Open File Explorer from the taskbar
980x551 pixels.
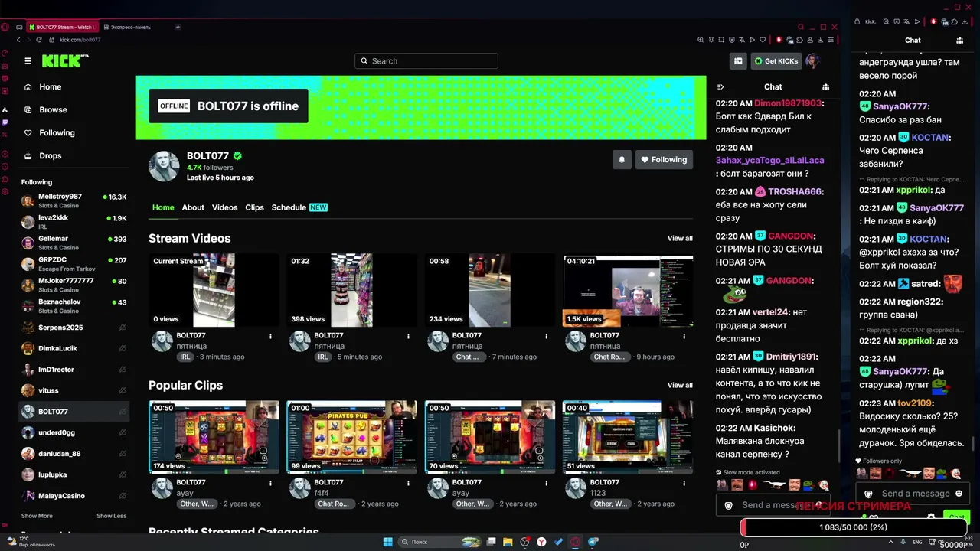(x=508, y=542)
